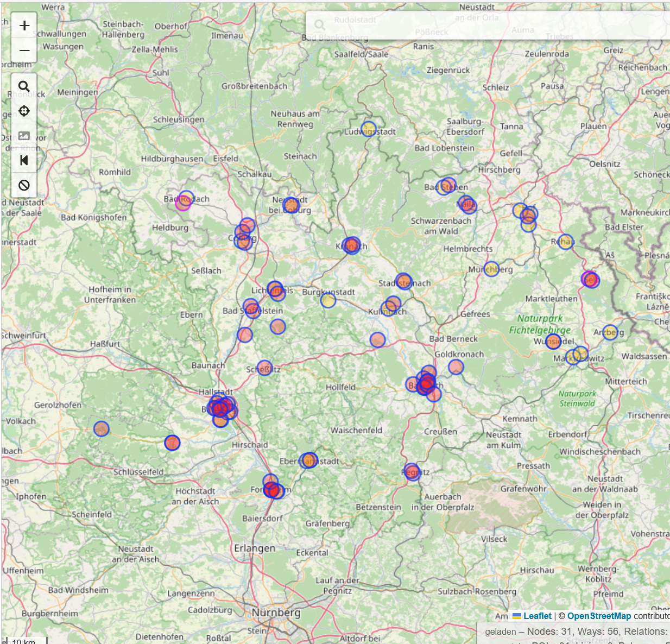Toggle wide map view arrow icon
The width and height of the screenshot is (670, 644).
pyautogui.click(x=24, y=160)
